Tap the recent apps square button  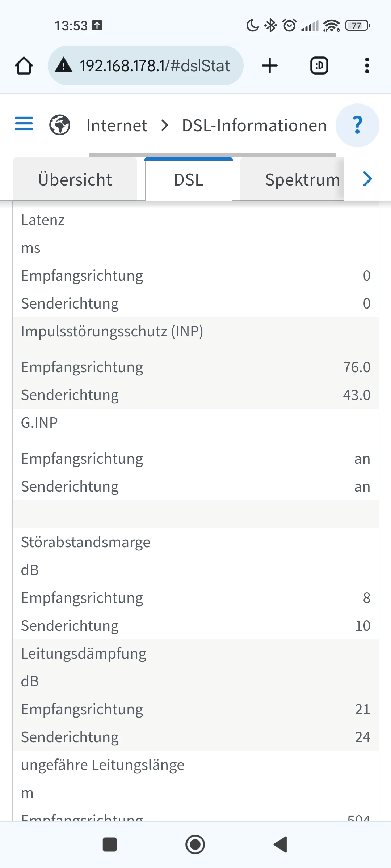[110, 845]
